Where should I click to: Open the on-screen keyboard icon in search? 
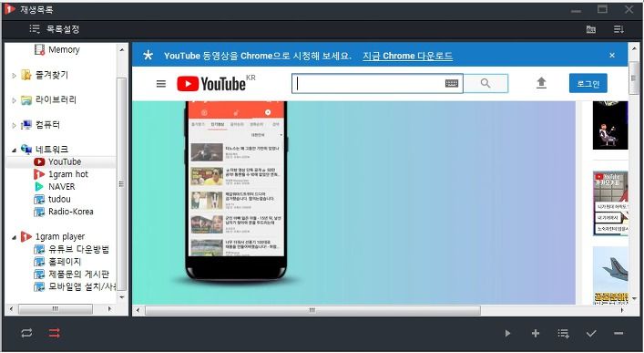click(x=452, y=84)
